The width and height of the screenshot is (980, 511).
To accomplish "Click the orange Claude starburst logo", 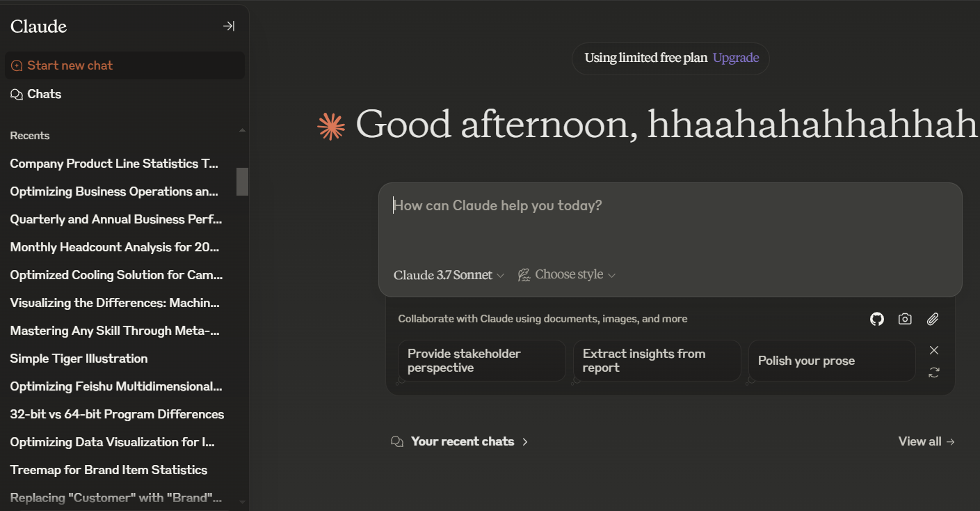I will 331,126.
